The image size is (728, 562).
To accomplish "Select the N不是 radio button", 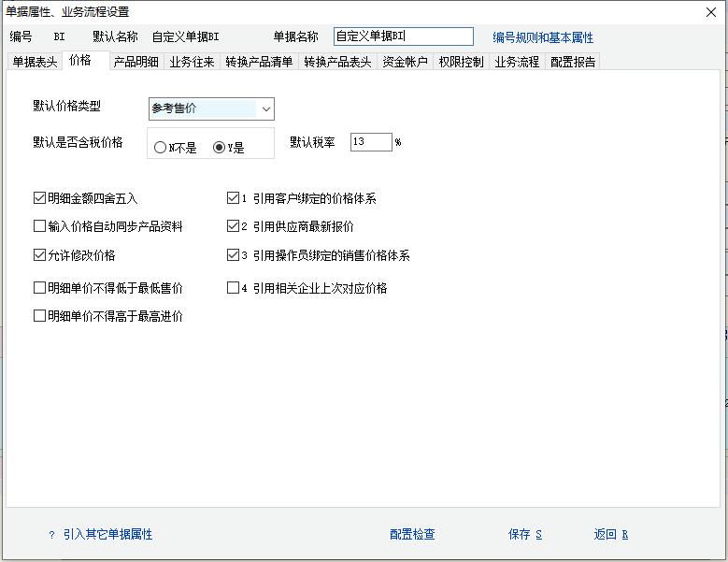I will point(161,148).
